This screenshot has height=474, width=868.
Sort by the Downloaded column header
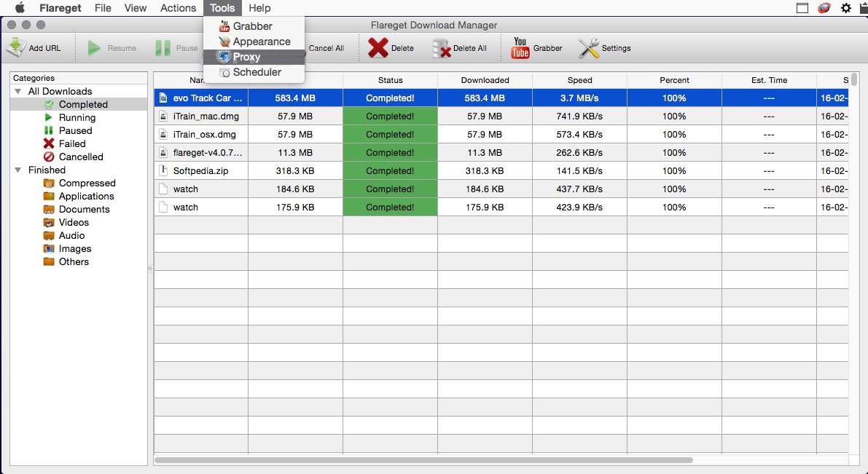485,80
